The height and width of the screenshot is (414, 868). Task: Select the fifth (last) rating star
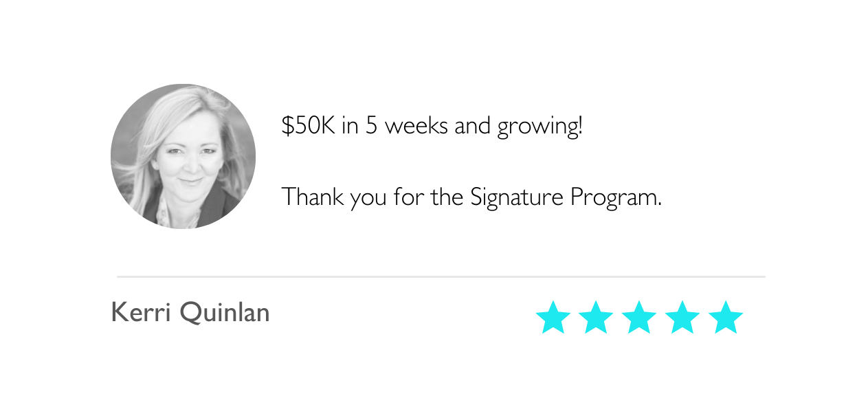click(x=726, y=318)
